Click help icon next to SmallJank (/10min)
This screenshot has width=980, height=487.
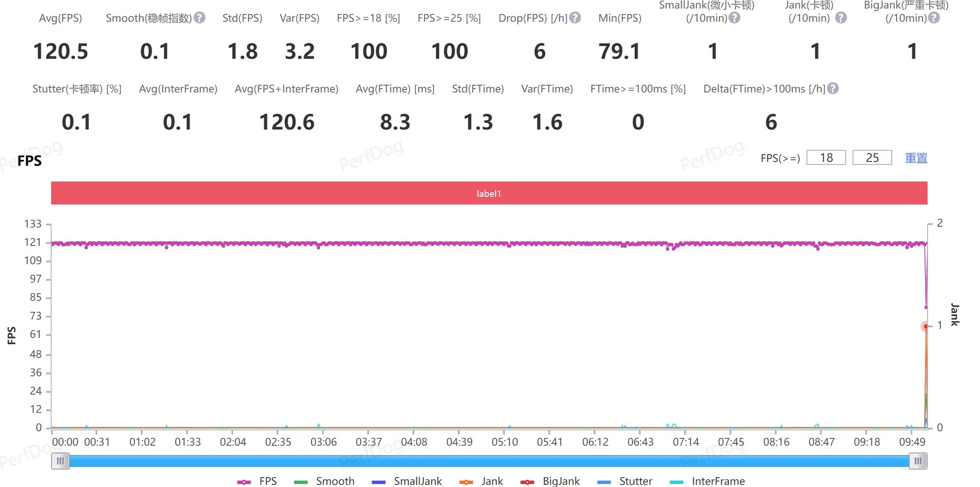click(734, 18)
